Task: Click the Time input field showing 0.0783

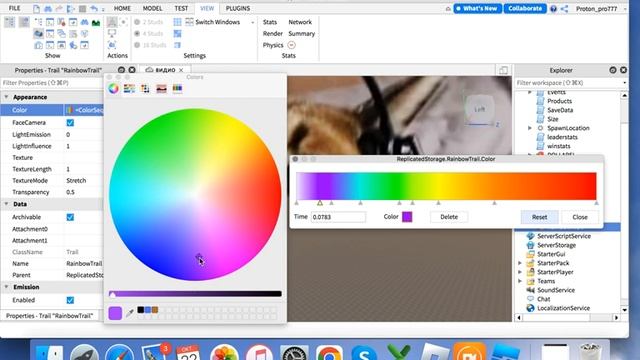Action: pos(338,217)
